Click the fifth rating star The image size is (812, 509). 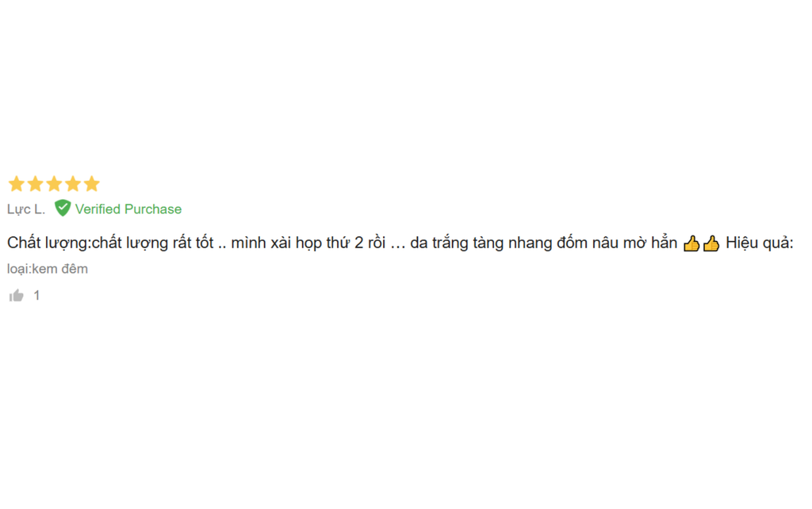click(x=92, y=184)
